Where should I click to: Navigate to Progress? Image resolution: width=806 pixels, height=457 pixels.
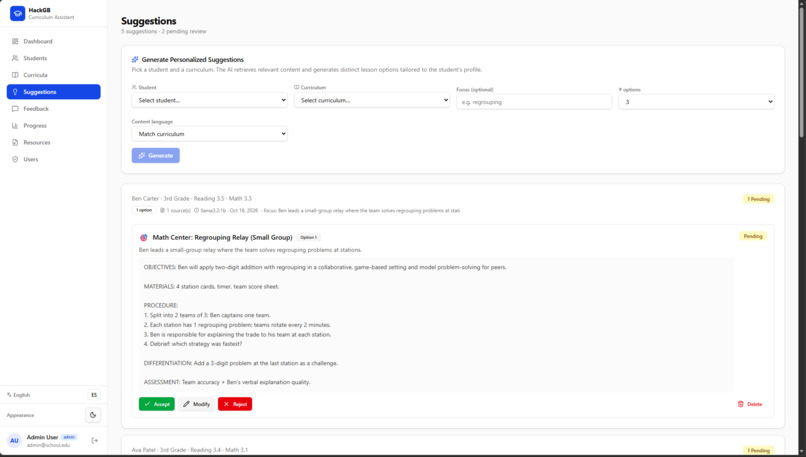(53, 125)
